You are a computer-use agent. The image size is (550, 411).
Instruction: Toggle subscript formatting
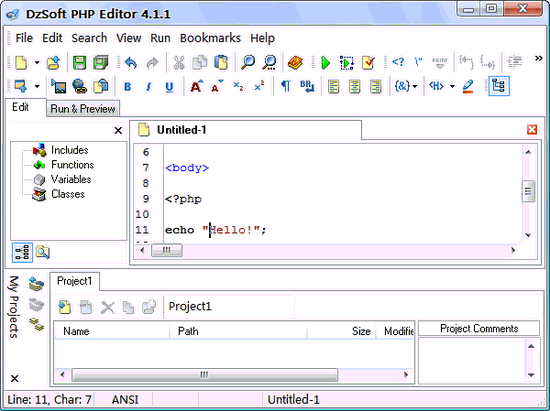tap(238, 86)
